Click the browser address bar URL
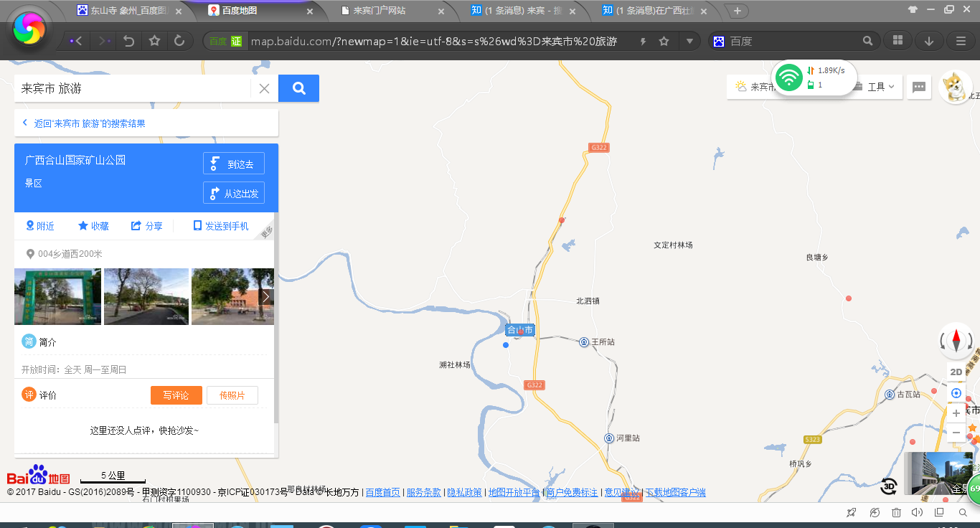Screen dimensions: 980x528 tap(433, 42)
